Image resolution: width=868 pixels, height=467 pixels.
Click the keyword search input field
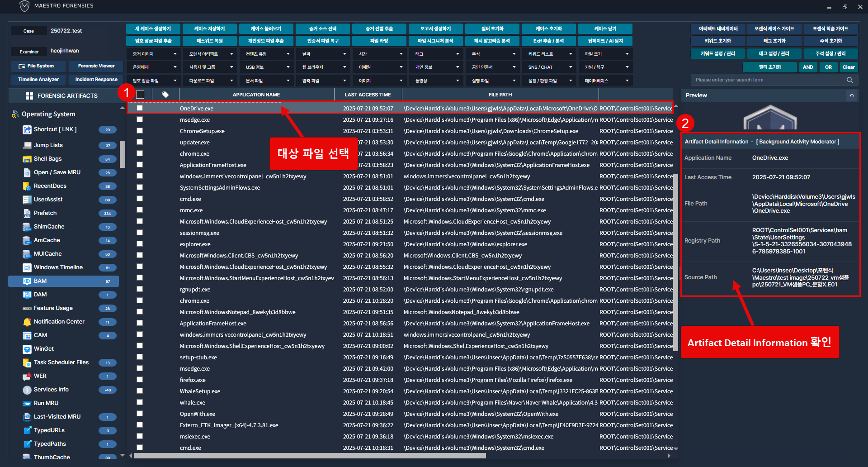point(768,80)
